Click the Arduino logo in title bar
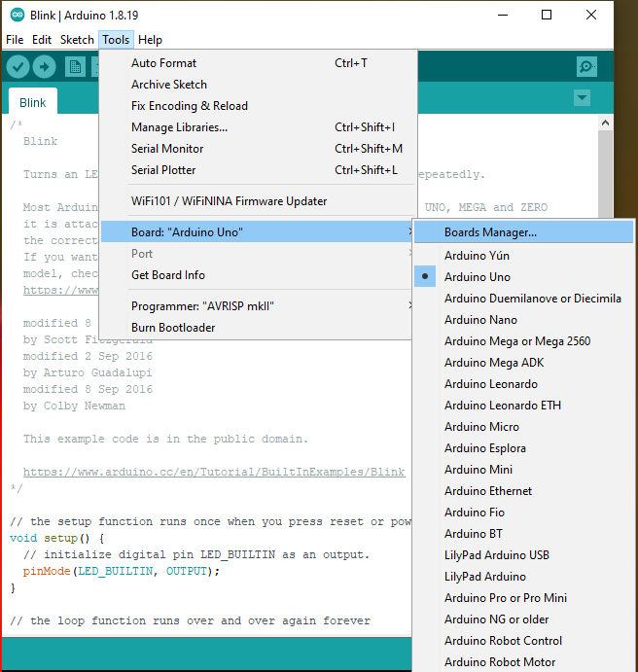 point(18,15)
